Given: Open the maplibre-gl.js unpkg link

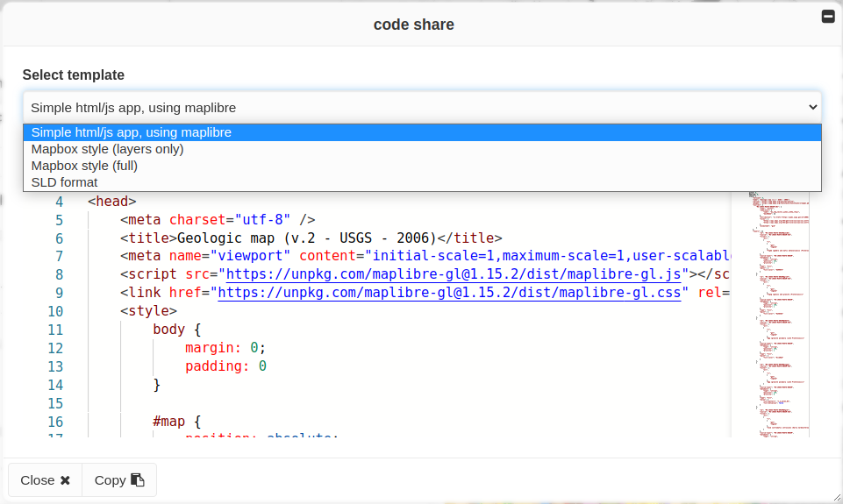Looking at the screenshot, I should (453, 274).
